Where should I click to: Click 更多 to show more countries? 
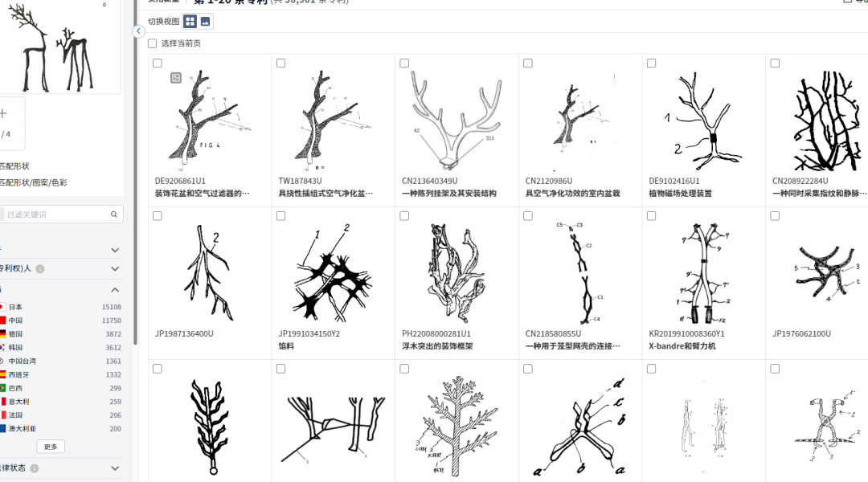pos(51,447)
